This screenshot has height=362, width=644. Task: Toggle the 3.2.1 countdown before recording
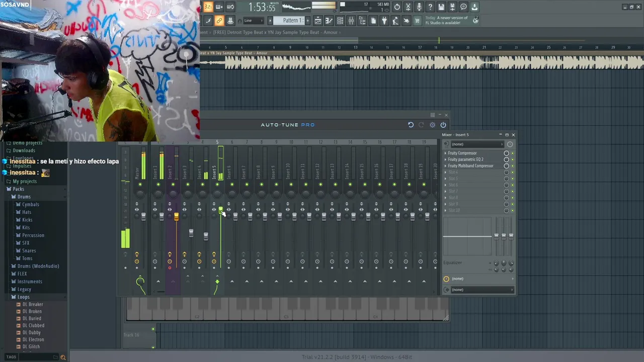point(208,7)
